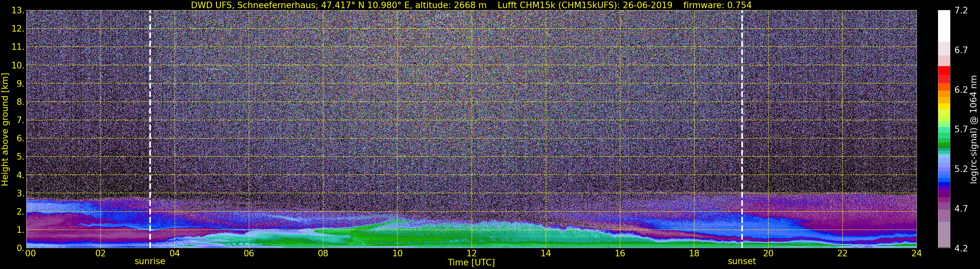Click the 'Time [UTC]' axis title
980x269 pixels.
pyautogui.click(x=471, y=262)
